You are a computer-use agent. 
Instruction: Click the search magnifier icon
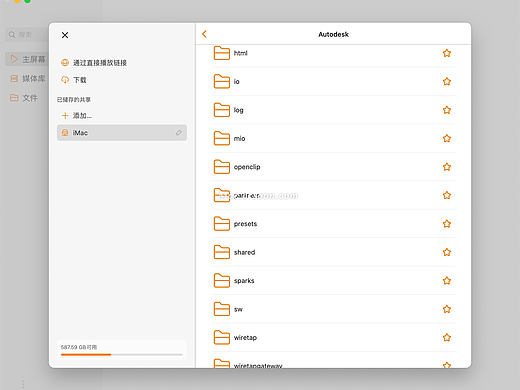click(x=12, y=35)
